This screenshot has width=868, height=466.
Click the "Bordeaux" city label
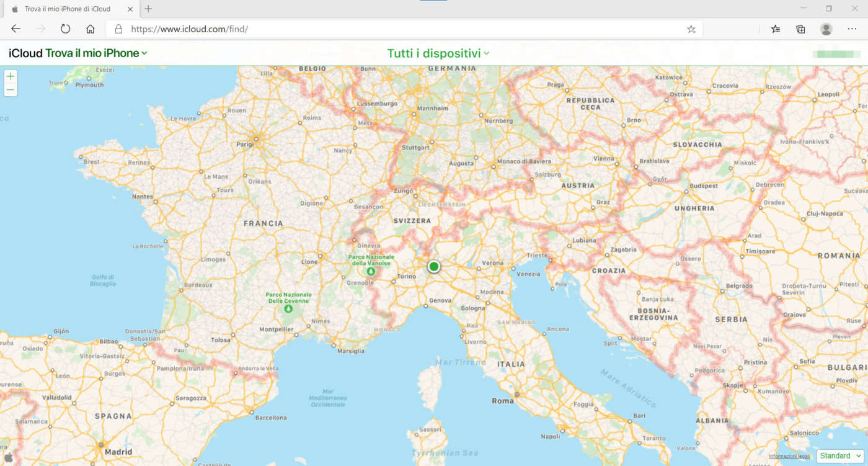pos(198,285)
